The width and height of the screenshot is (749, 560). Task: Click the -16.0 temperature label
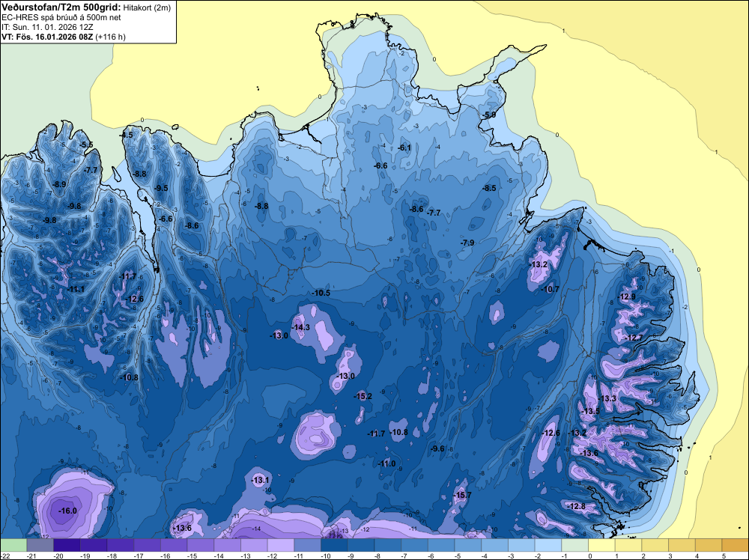67,511
